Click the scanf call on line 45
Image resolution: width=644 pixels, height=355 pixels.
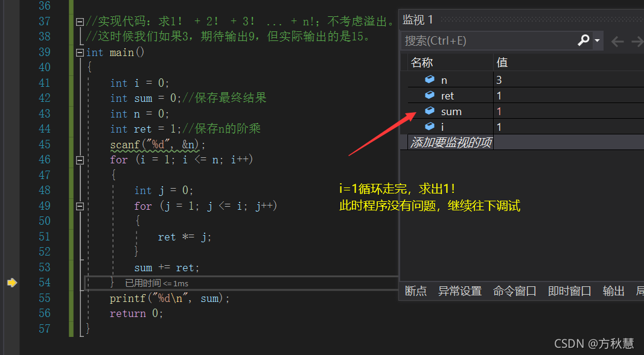158,145
